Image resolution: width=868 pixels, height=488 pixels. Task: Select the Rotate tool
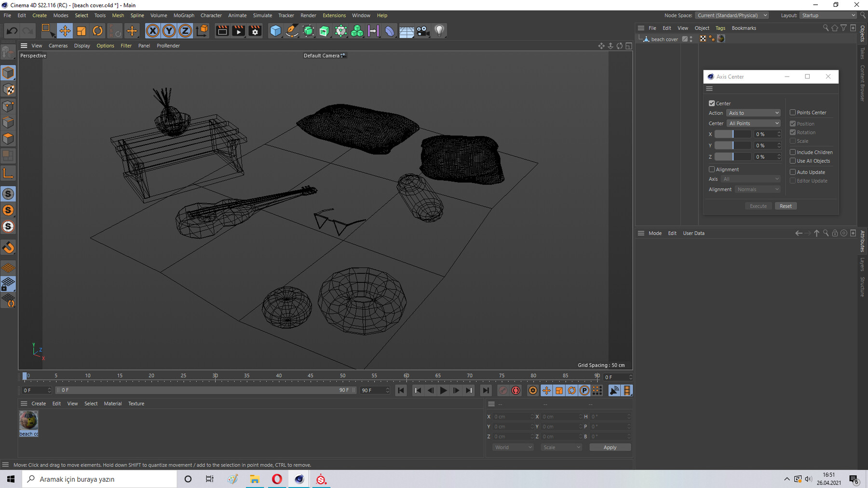pos(97,31)
